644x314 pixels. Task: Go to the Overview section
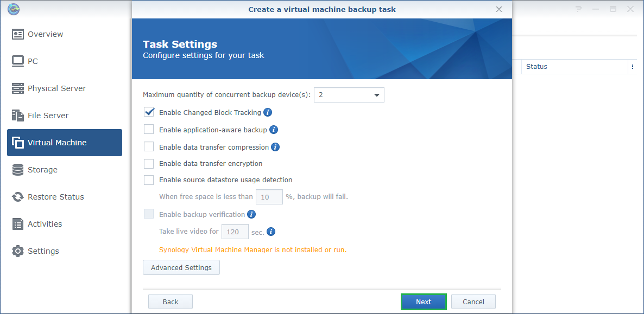[46, 34]
